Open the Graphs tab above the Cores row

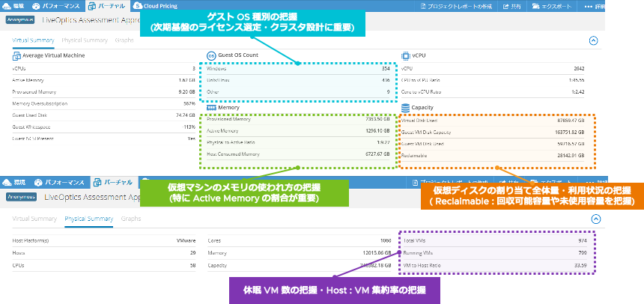[x=131, y=219]
